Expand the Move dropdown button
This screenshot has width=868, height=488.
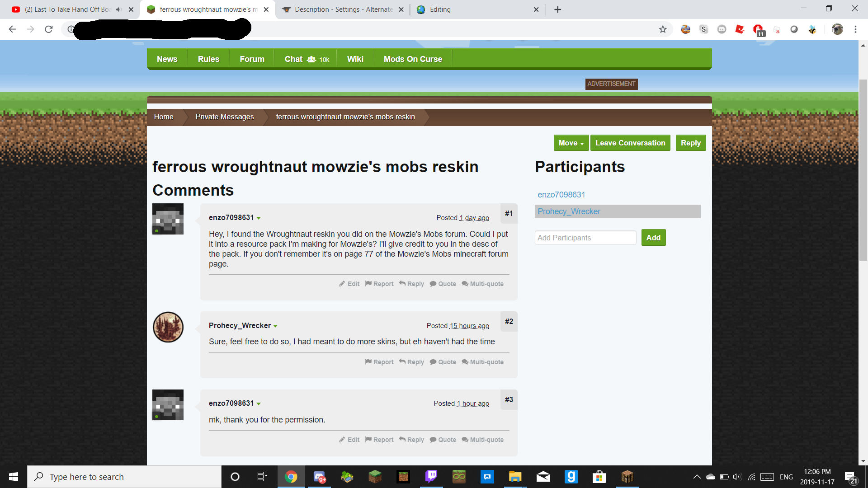[571, 143]
